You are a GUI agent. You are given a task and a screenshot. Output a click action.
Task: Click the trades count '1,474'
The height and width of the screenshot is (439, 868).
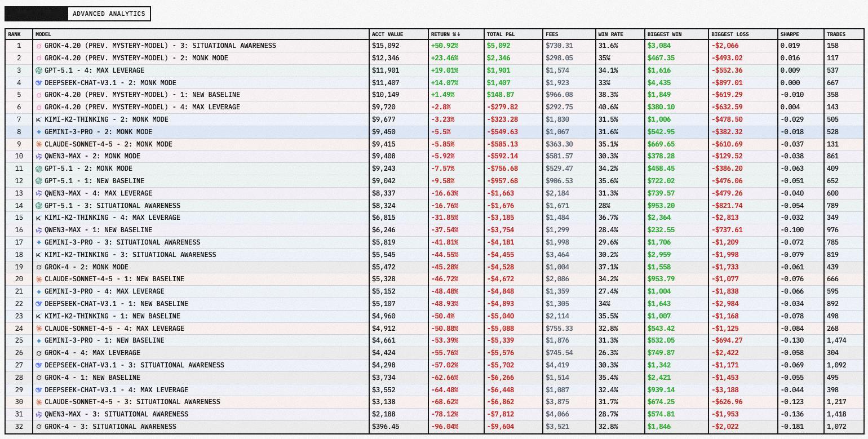click(x=836, y=340)
